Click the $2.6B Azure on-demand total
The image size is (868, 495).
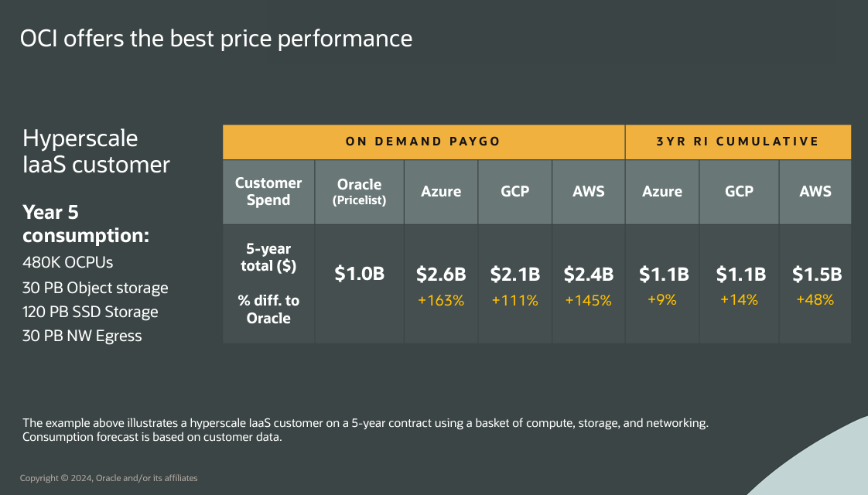[x=441, y=274]
